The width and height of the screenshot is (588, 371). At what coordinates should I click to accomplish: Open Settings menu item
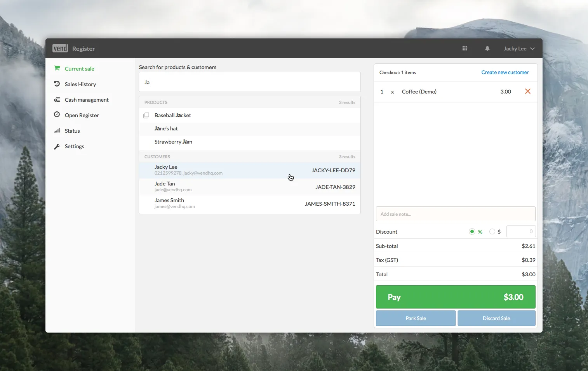pyautogui.click(x=74, y=146)
